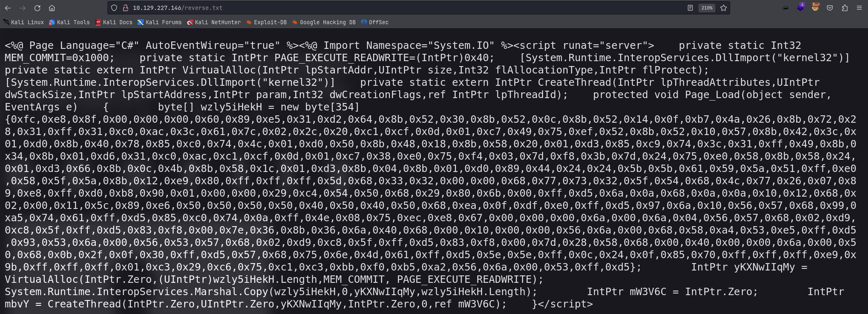This screenshot has height=314, width=868.
Task: Click the text 'MEM_COMMIT=0x1000;'
Action: click(x=60, y=58)
